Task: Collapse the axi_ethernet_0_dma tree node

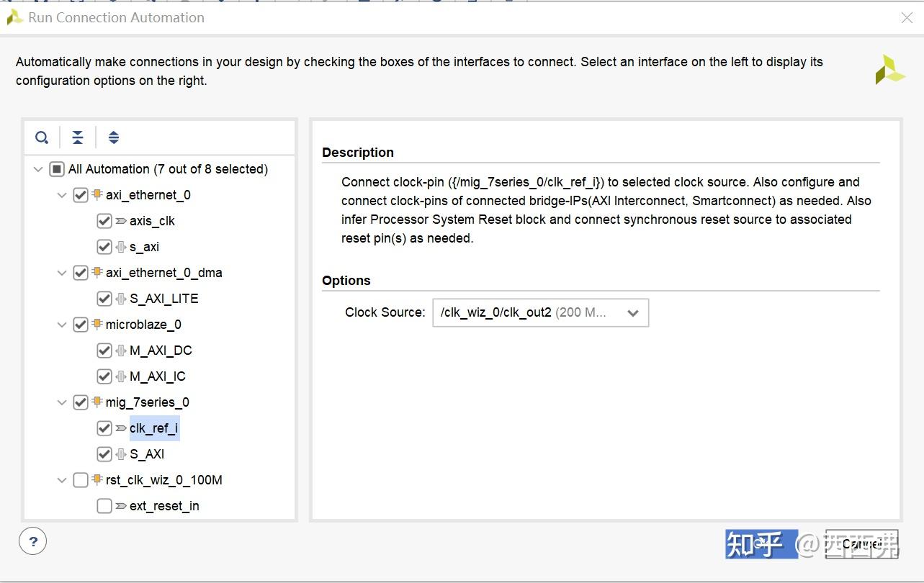Action: point(62,273)
